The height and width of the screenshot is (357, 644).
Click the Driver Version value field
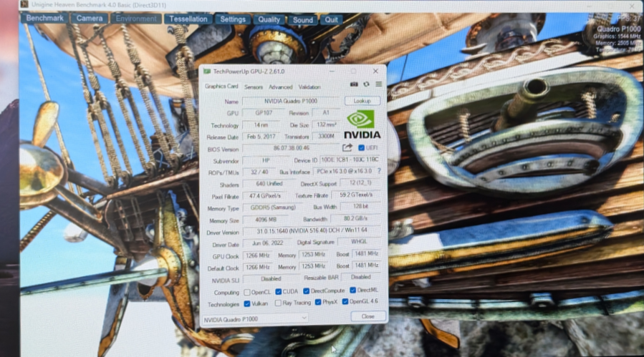[x=312, y=231]
